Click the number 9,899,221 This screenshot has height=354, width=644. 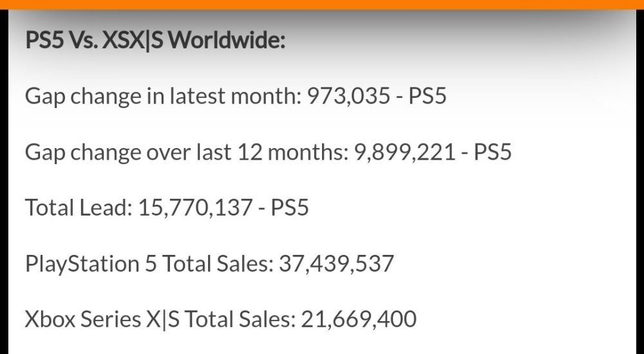click(405, 153)
